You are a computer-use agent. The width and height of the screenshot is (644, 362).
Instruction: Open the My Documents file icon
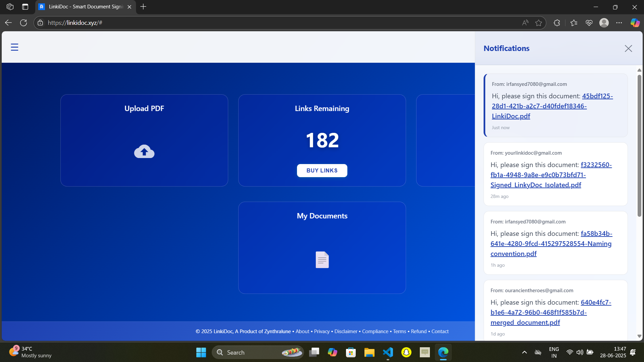coord(322,260)
